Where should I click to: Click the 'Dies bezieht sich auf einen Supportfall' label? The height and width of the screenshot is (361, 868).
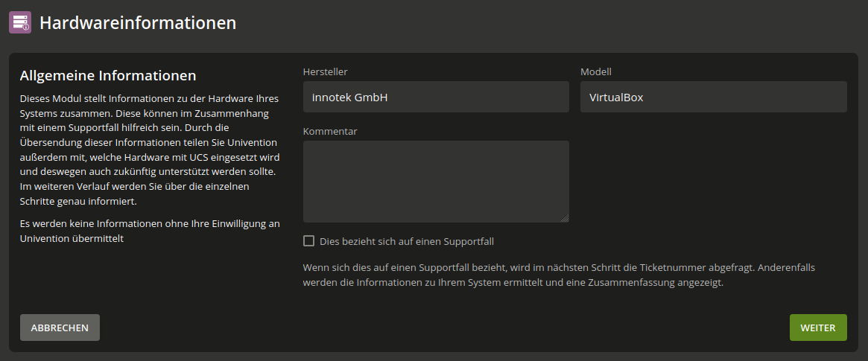(x=407, y=241)
